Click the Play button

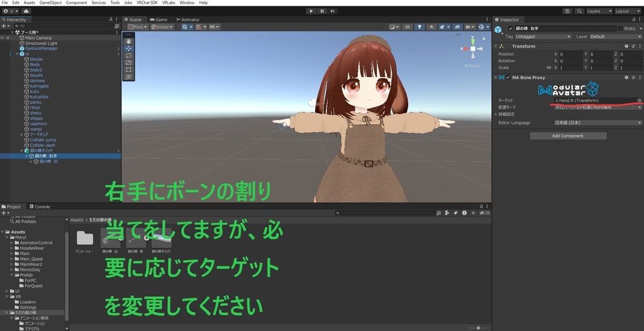[x=311, y=11]
